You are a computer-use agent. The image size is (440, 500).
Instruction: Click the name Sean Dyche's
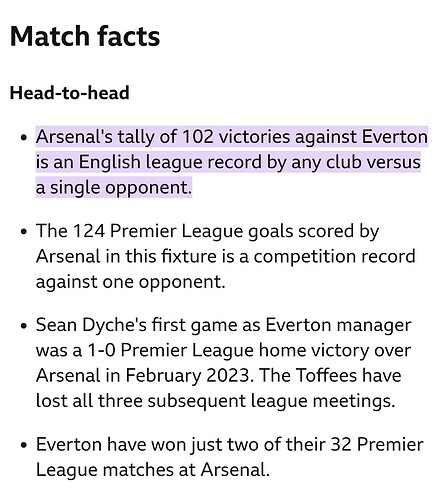tap(91, 325)
